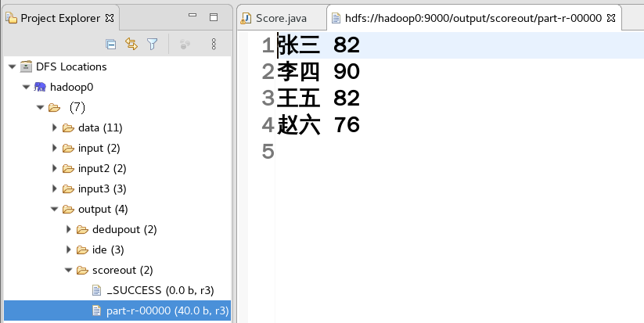The height and width of the screenshot is (323, 644).
Task: Expand the dedupout (2) folder
Action: click(x=69, y=229)
